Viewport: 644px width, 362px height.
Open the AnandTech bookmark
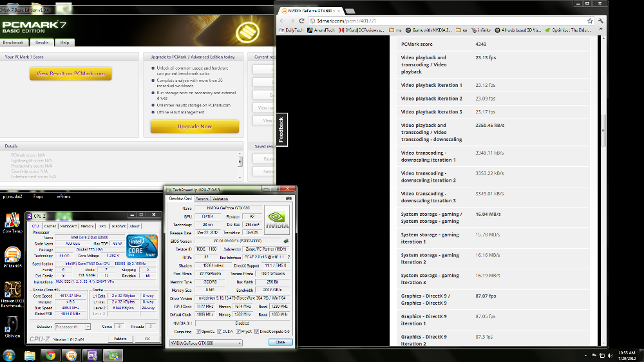[x=321, y=30]
